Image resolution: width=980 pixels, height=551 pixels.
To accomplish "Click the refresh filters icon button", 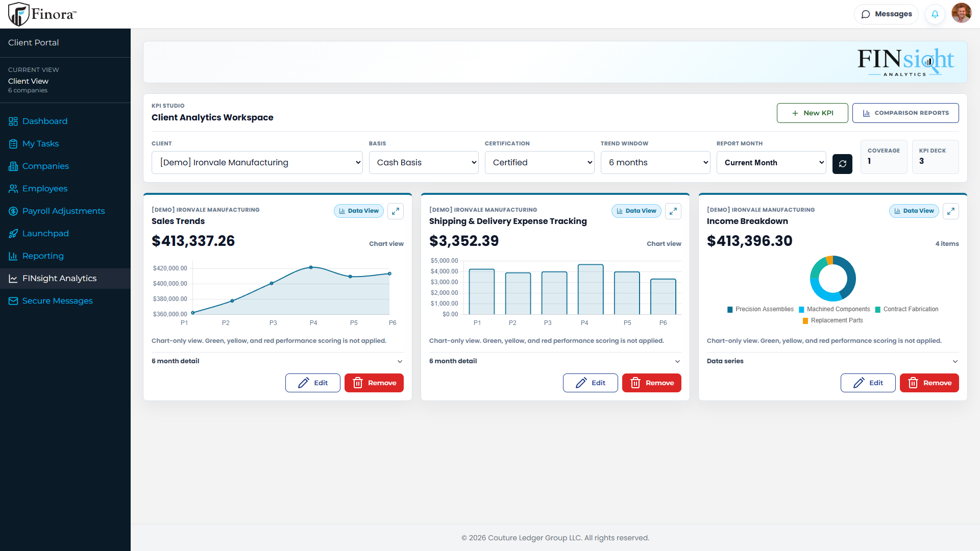I will (842, 164).
